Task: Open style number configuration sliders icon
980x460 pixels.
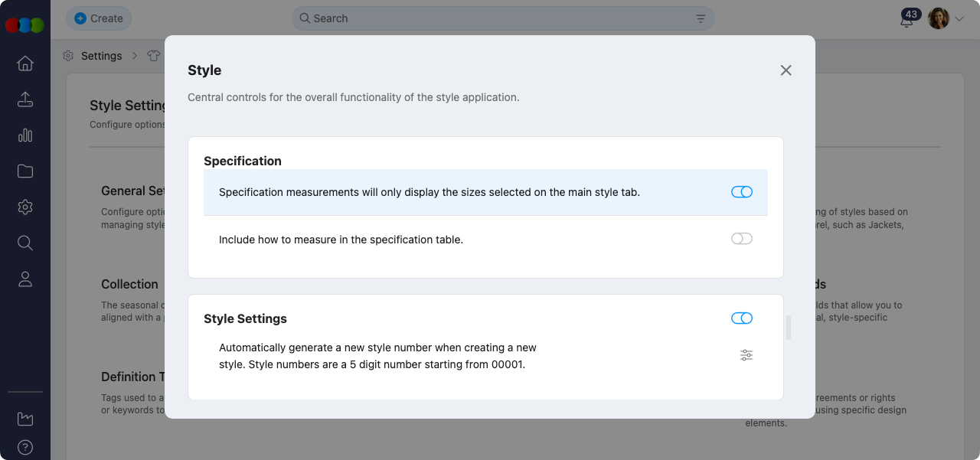Action: point(746,355)
